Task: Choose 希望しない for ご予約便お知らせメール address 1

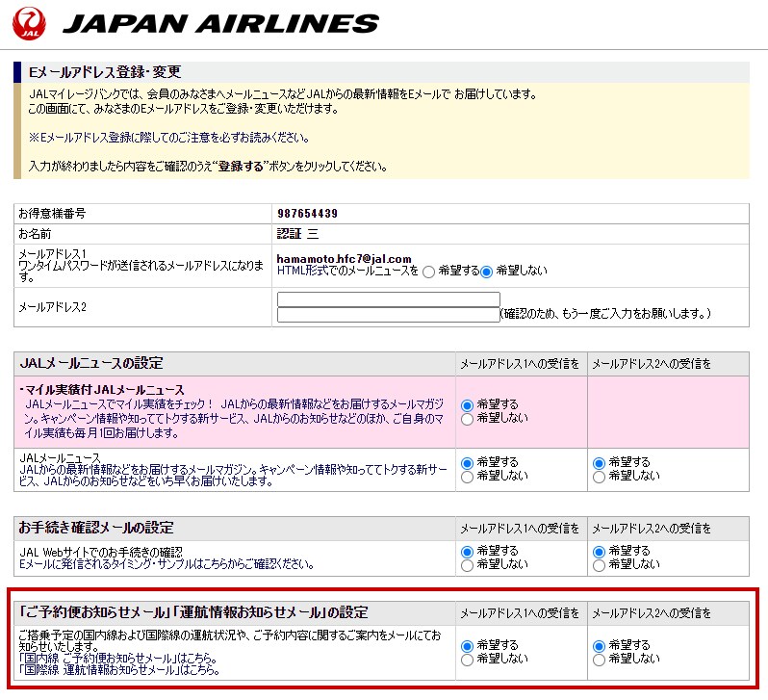Action: coord(468,659)
